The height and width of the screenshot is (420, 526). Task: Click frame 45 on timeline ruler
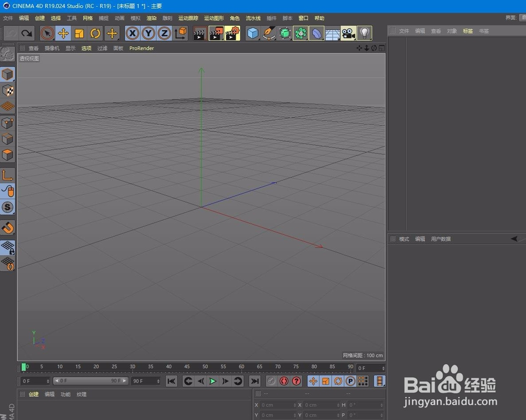point(187,367)
